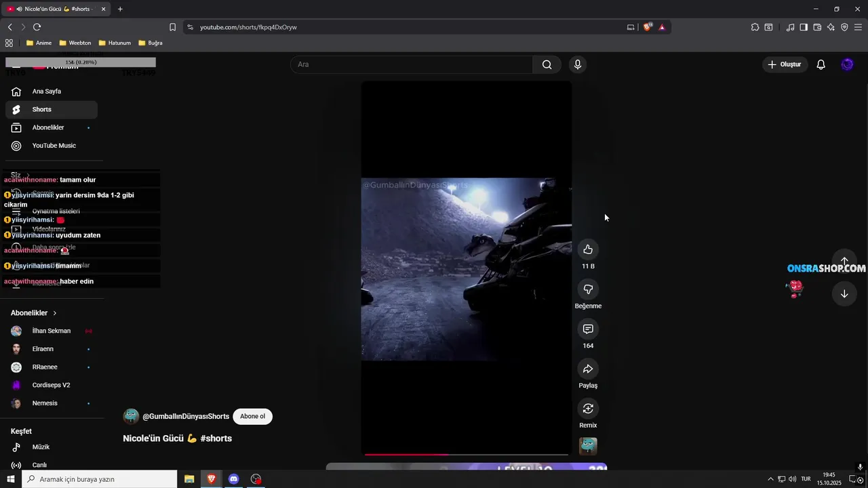868x488 pixels.
Task: Start voice search with microphone icon
Action: pos(577,64)
